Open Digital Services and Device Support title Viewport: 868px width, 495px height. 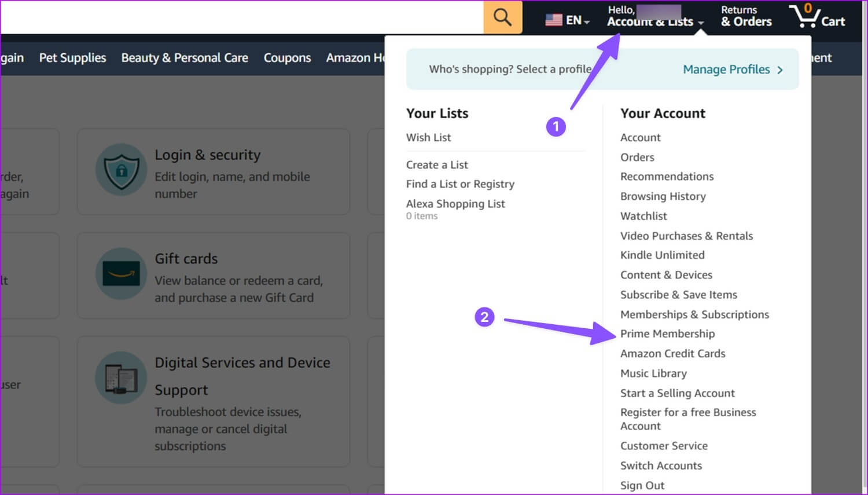(242, 376)
